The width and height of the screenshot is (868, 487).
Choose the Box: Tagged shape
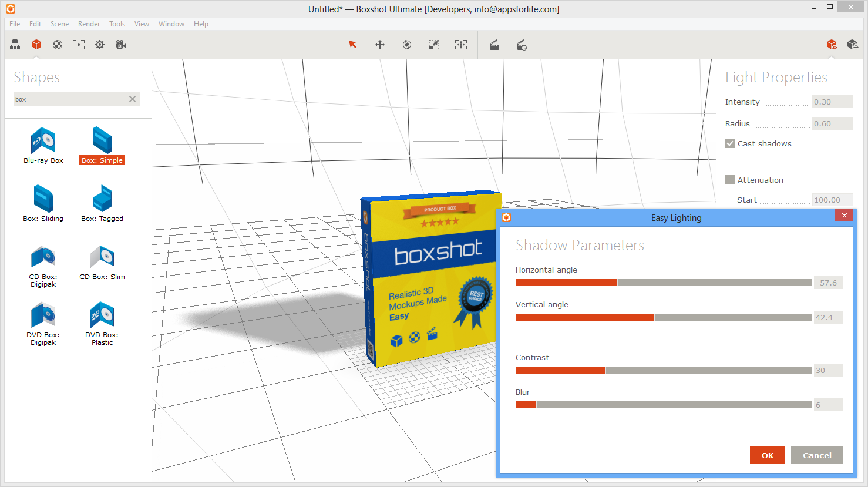click(x=102, y=203)
